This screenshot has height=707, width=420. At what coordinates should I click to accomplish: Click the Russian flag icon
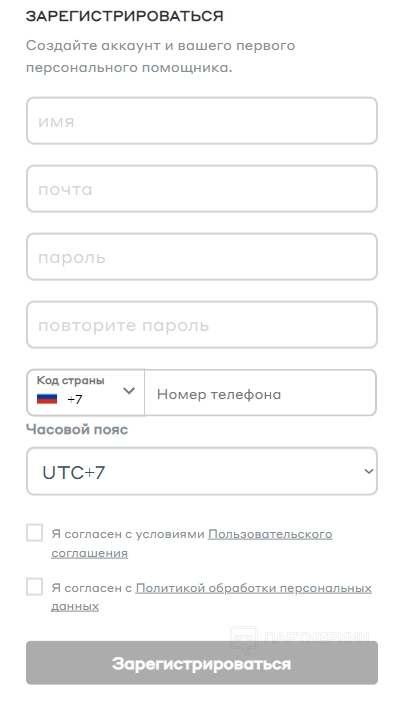[x=47, y=399]
